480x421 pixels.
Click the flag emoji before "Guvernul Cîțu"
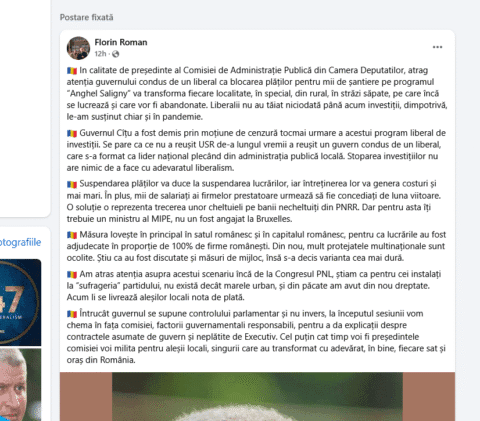[x=72, y=133]
